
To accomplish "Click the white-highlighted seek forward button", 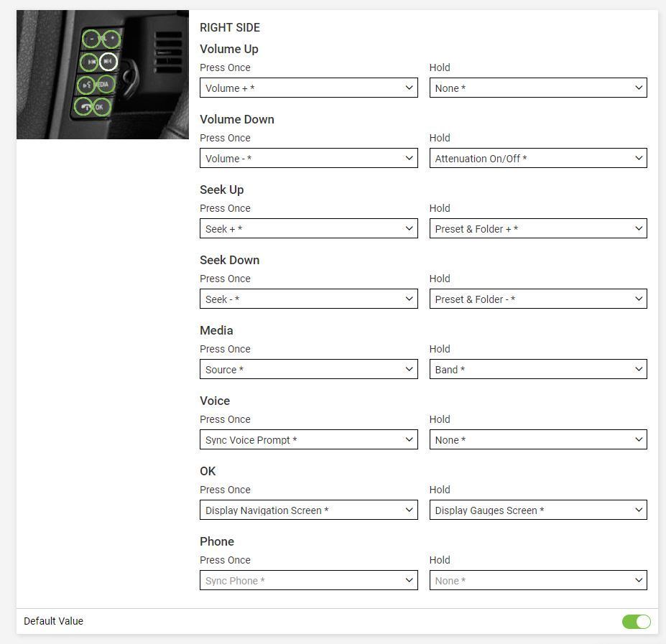I will click(x=108, y=62).
